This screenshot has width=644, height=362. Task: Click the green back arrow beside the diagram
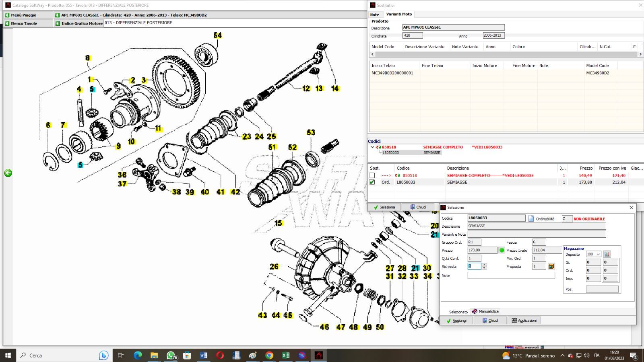click(8, 173)
